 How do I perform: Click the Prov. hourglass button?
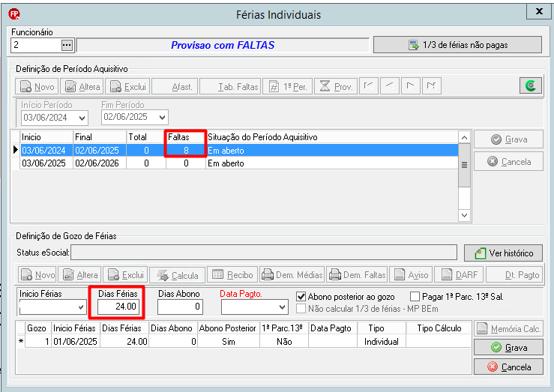tap(336, 86)
